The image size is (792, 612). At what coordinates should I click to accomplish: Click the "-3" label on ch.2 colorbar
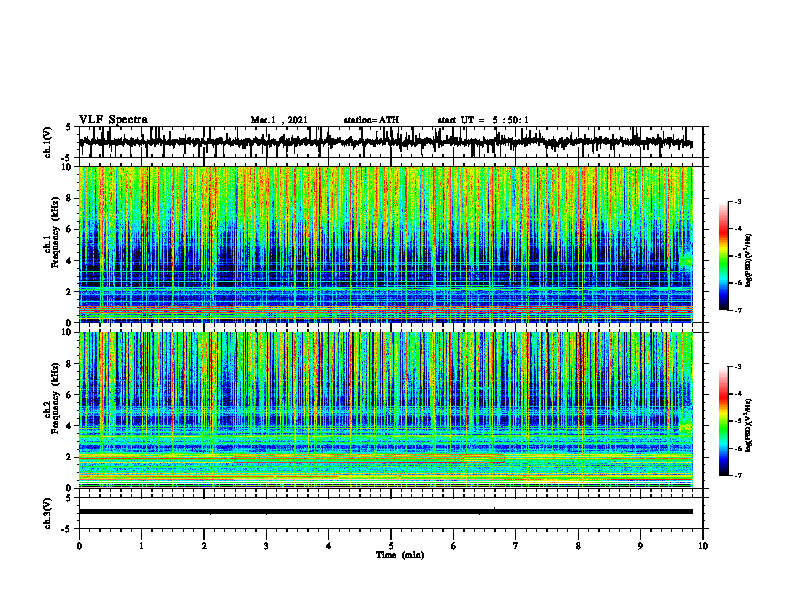(738, 367)
